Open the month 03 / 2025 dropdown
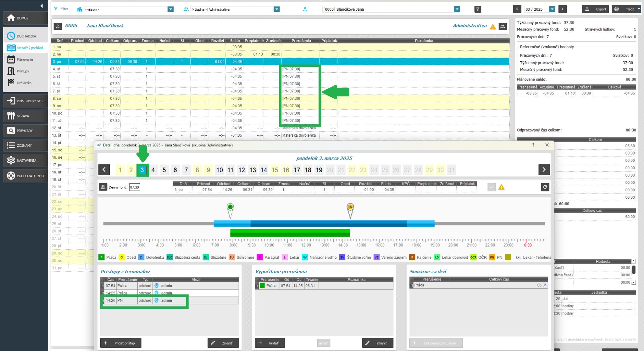 pos(552,9)
